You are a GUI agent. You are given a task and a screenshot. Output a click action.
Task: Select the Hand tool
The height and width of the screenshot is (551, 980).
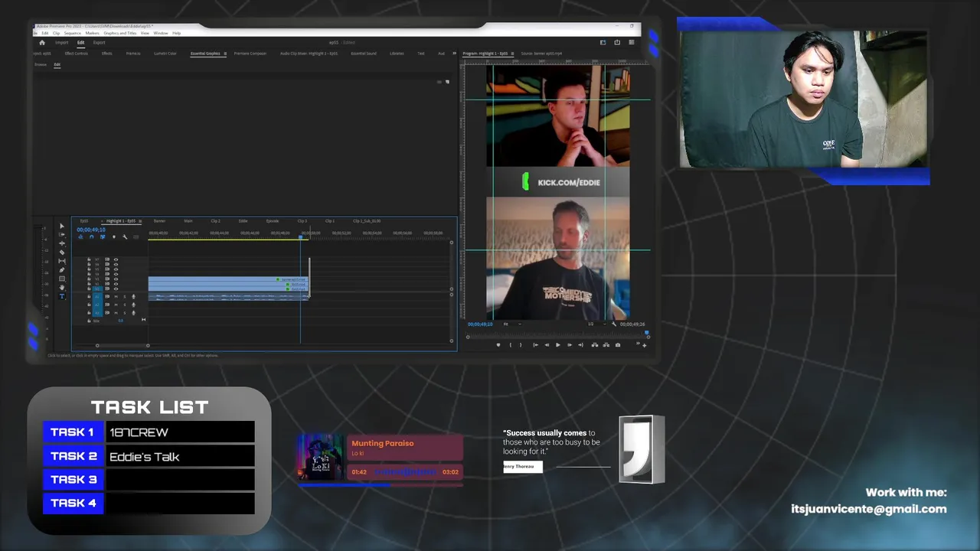(x=62, y=287)
